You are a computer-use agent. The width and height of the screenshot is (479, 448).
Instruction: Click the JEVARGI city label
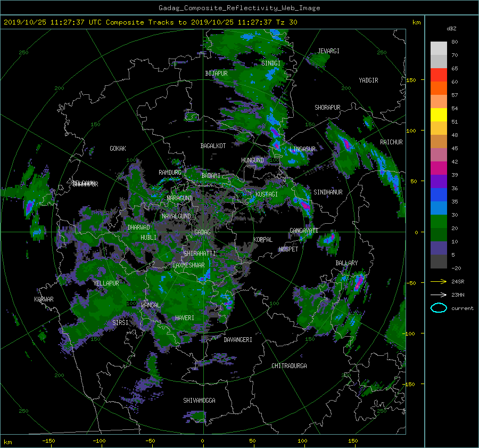pyautogui.click(x=328, y=51)
